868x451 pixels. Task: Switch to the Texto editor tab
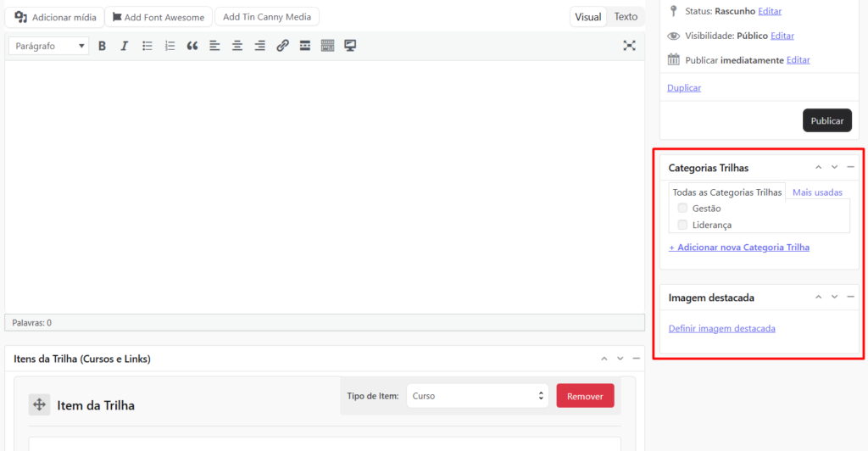point(626,17)
